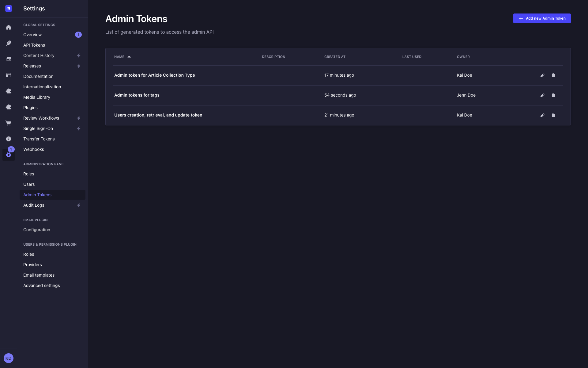Open the Webhooks settings page

point(34,149)
